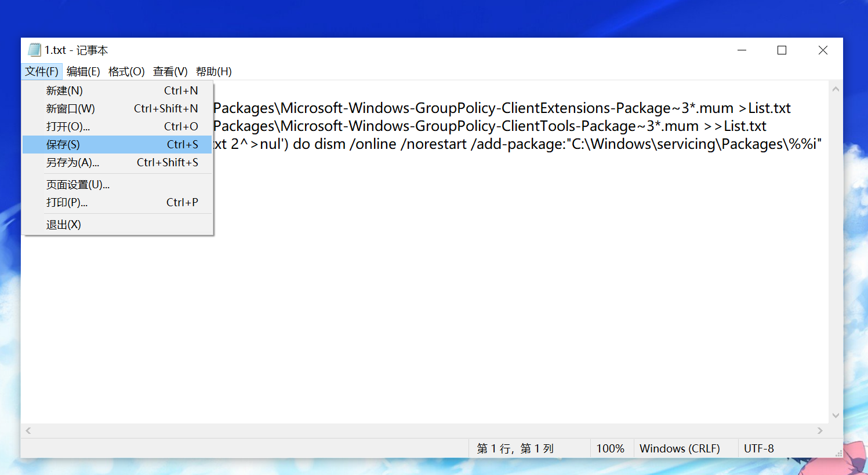
Task: Click the 100% zoom status entry
Action: [610, 448]
